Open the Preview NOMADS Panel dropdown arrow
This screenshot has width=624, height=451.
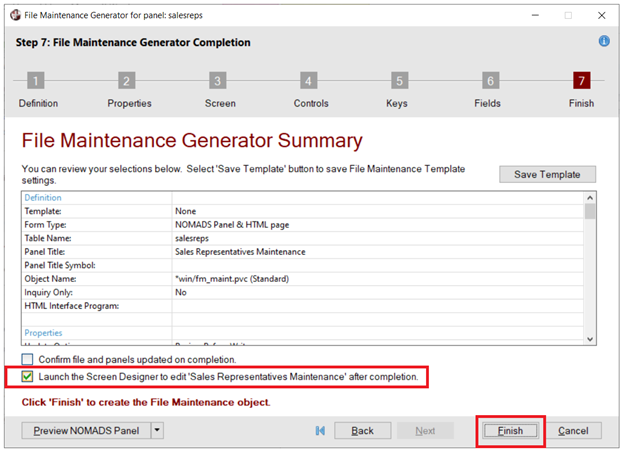[x=158, y=430]
